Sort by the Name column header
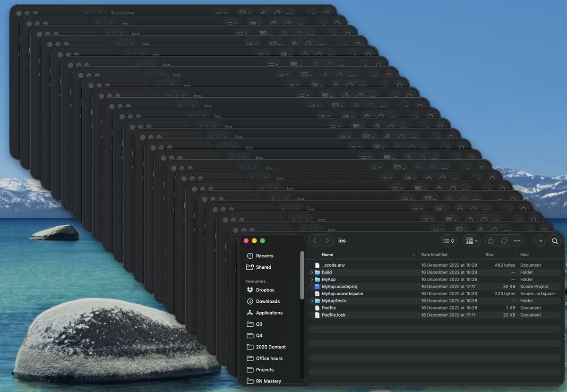The image size is (567, 392). tap(327, 255)
